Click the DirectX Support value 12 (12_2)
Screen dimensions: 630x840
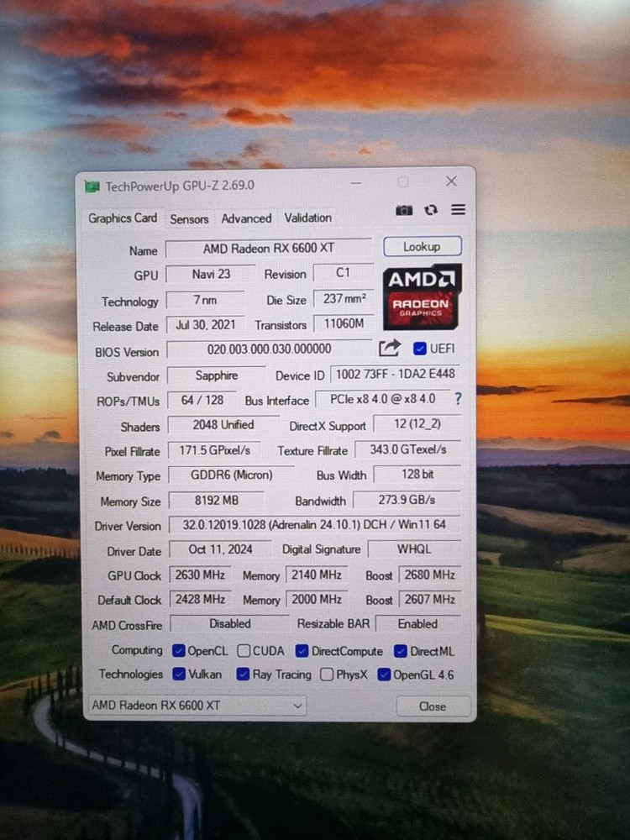417,423
